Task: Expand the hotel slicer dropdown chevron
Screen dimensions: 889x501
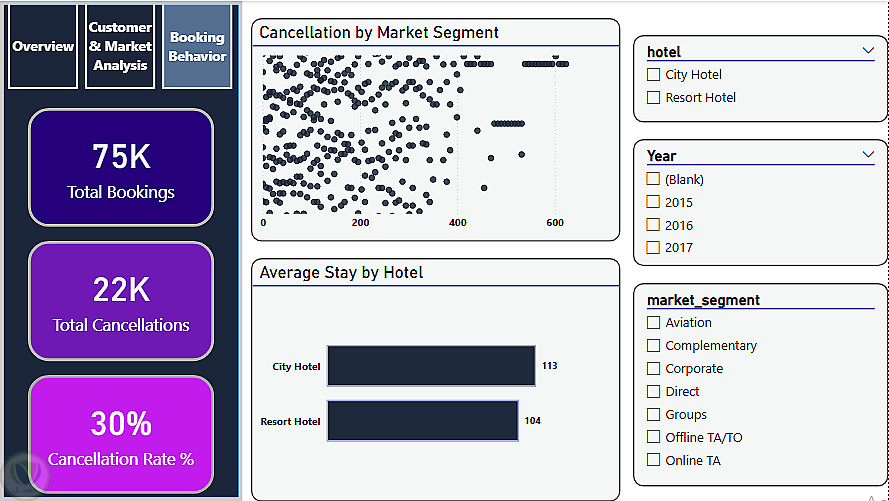Action: [867, 51]
